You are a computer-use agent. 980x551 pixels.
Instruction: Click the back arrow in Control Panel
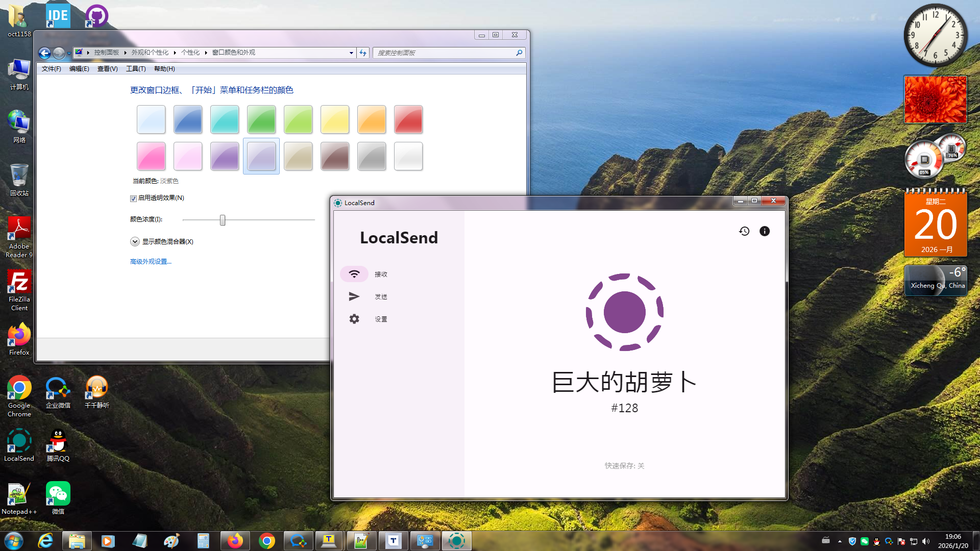[x=44, y=53]
